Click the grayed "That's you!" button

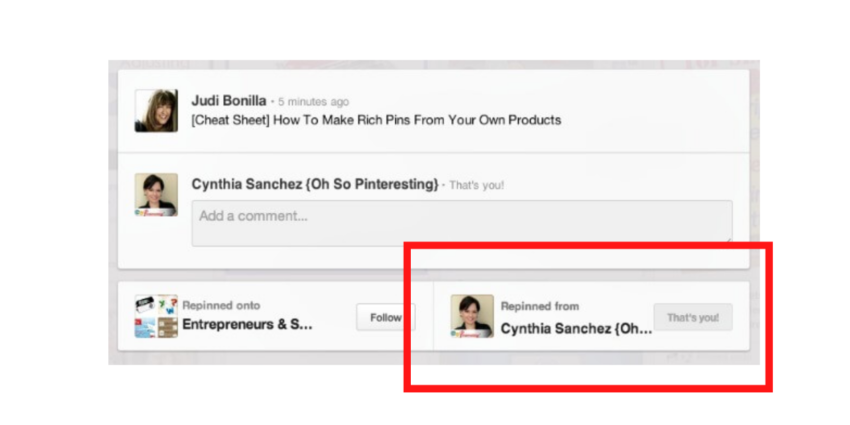coord(692,318)
